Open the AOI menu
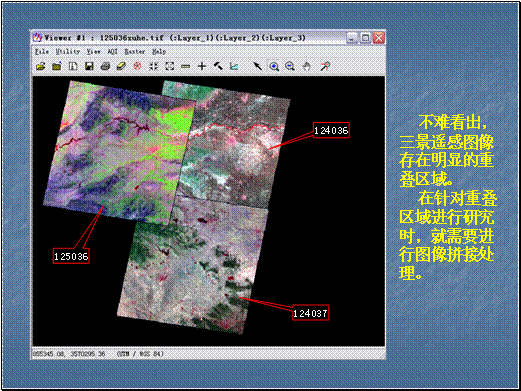The width and height of the screenshot is (521, 391). pyautogui.click(x=112, y=52)
